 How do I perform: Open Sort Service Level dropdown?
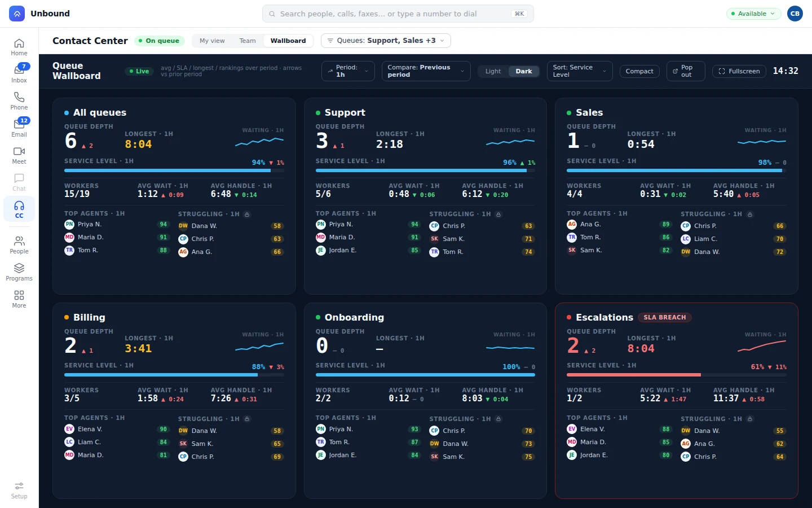click(x=580, y=71)
